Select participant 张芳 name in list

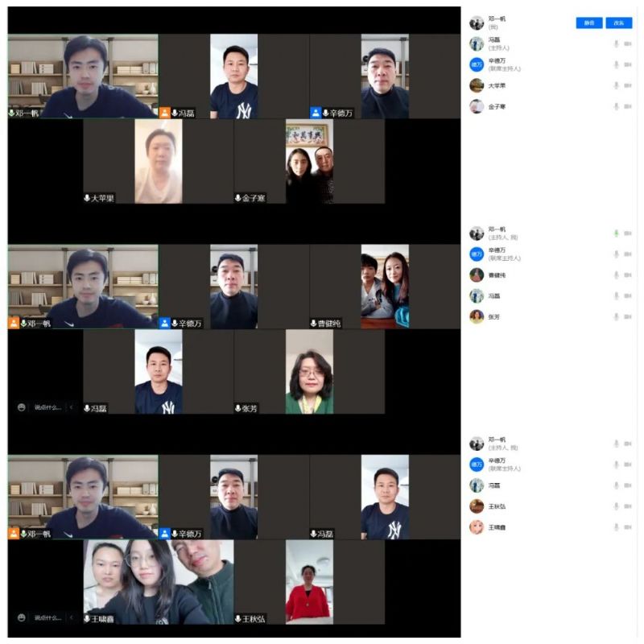[x=493, y=317]
